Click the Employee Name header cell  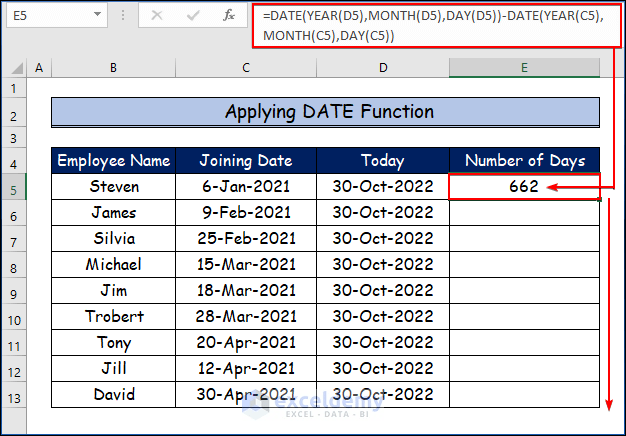[x=113, y=161]
